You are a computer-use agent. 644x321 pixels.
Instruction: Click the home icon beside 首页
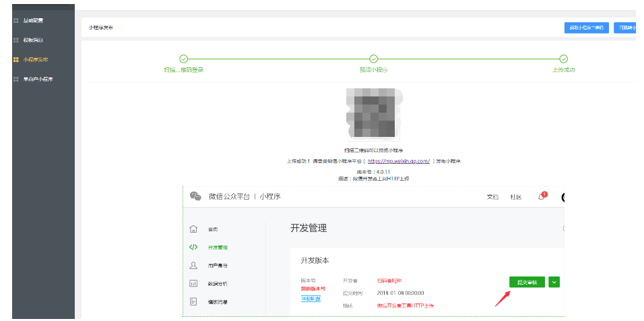point(193,229)
